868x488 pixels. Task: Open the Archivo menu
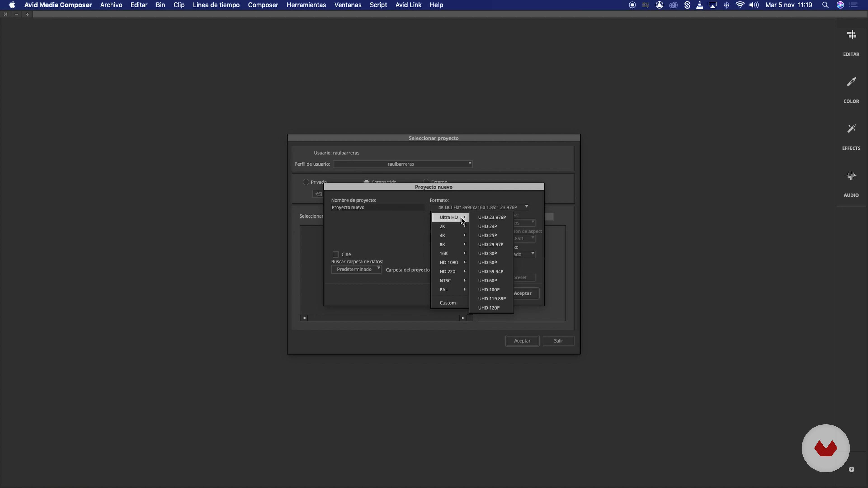tap(111, 5)
